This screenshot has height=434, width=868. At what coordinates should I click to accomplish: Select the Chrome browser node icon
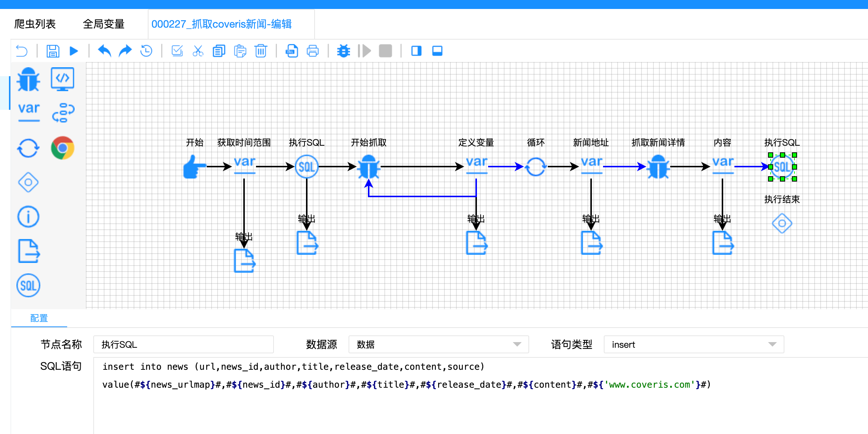tap(63, 148)
